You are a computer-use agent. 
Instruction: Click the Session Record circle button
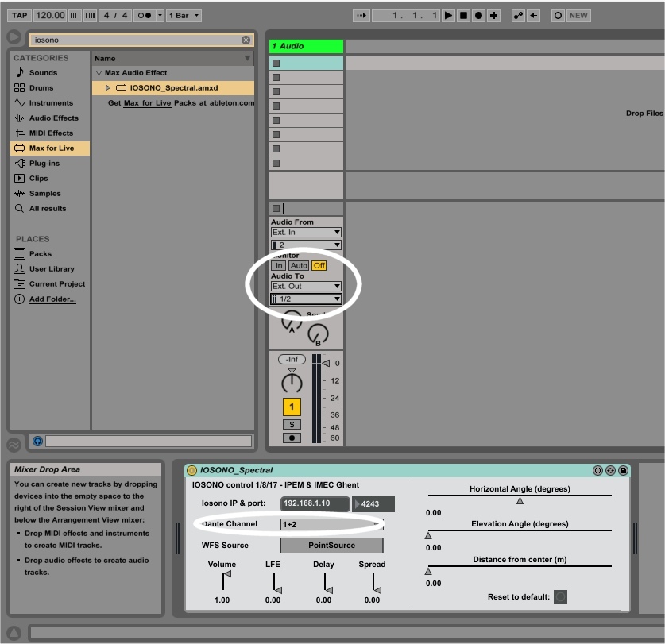(x=558, y=16)
